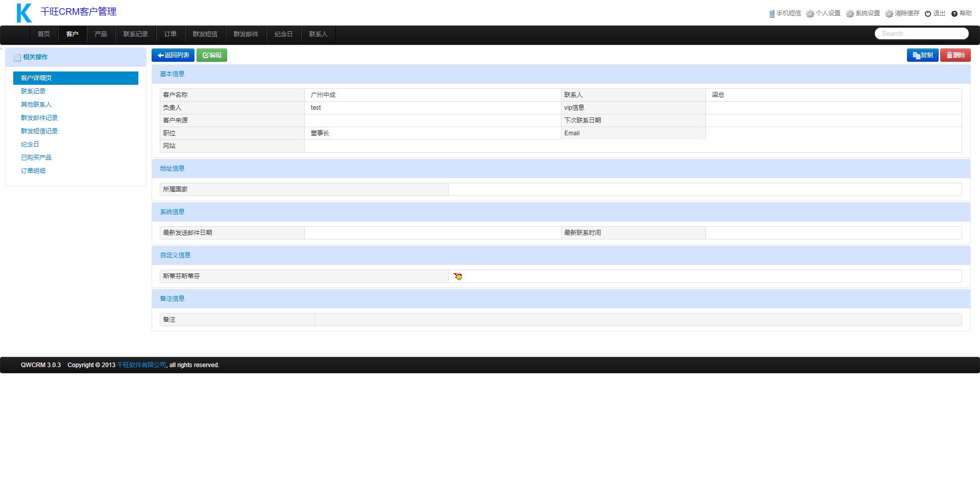The width and height of the screenshot is (980, 482).
Task: Select 客户详细页 in sidebar
Action: 76,78
